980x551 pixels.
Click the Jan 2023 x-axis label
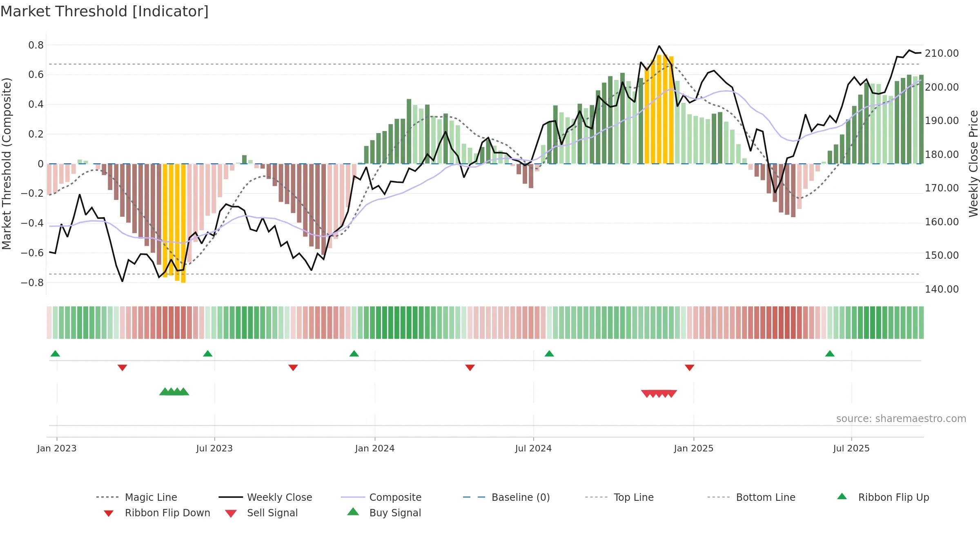(57, 448)
